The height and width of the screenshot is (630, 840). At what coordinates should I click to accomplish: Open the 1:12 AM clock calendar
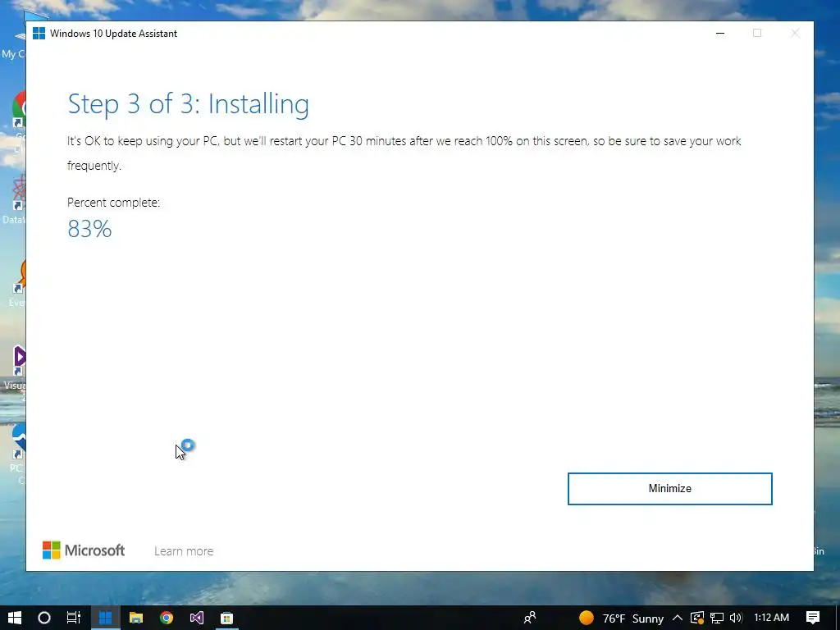771,618
